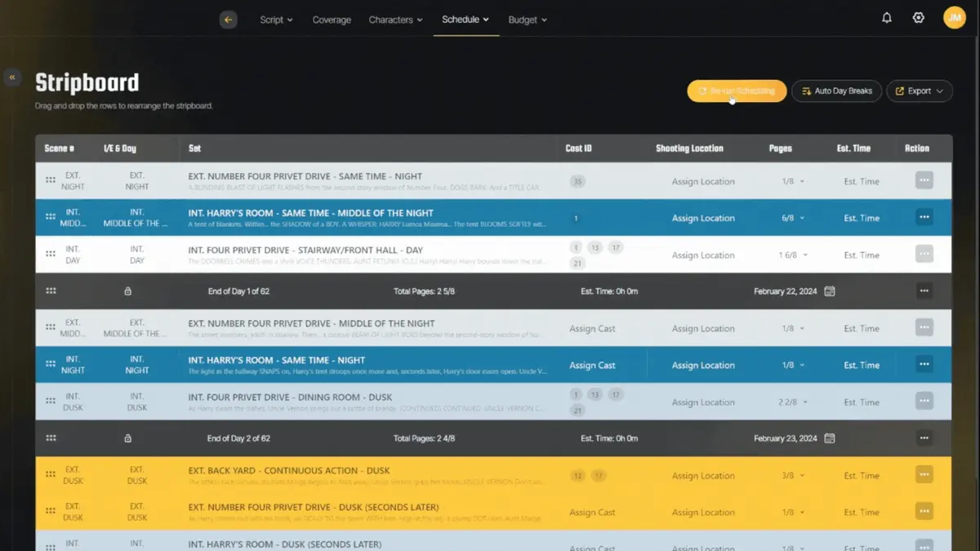Open action menu for Back Yard Continuous Action row
980x551 pixels.
924,474
